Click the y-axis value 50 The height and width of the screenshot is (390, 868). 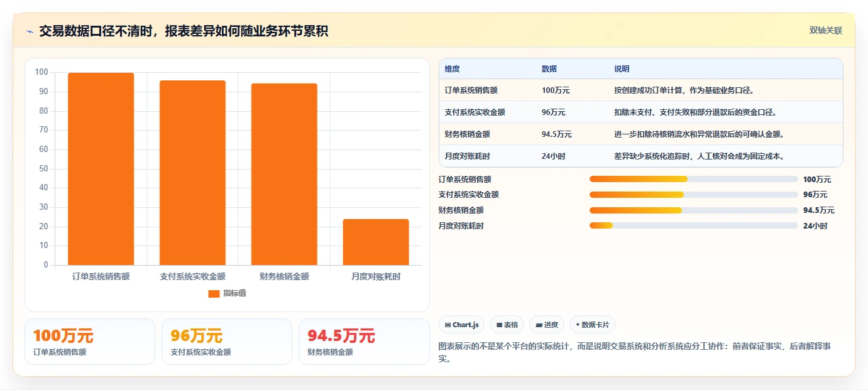(43, 168)
